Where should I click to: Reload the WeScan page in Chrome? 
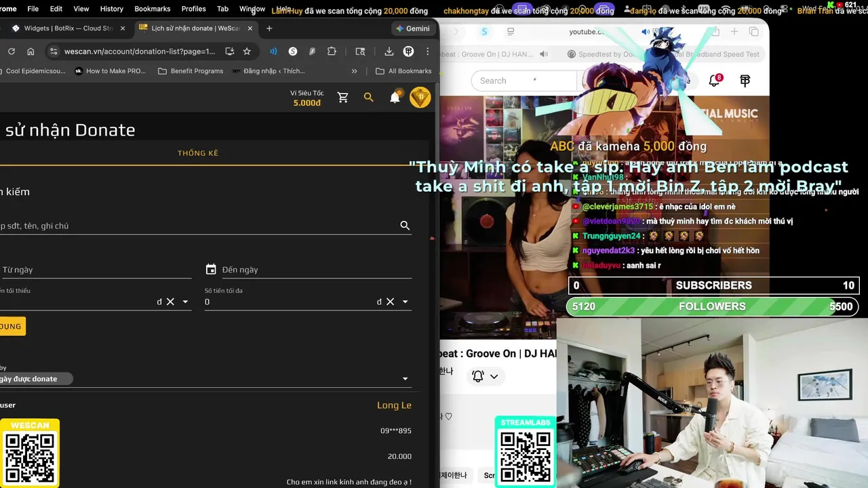click(12, 52)
